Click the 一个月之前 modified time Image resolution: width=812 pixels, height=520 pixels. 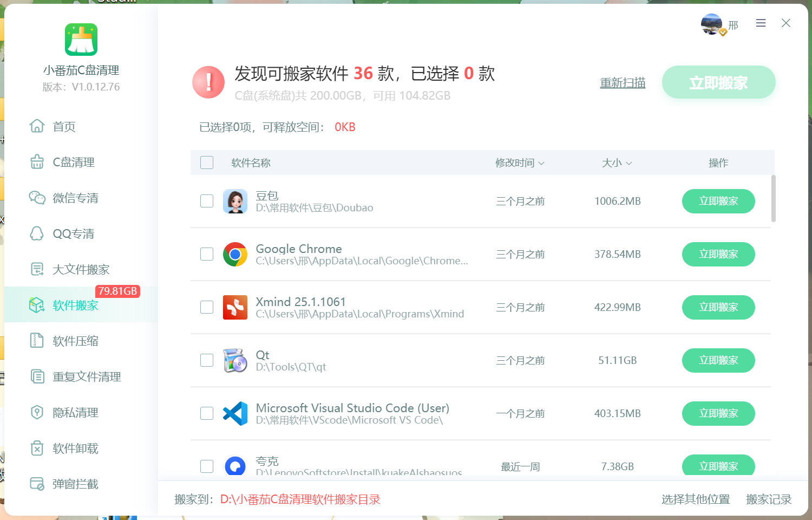(x=520, y=413)
